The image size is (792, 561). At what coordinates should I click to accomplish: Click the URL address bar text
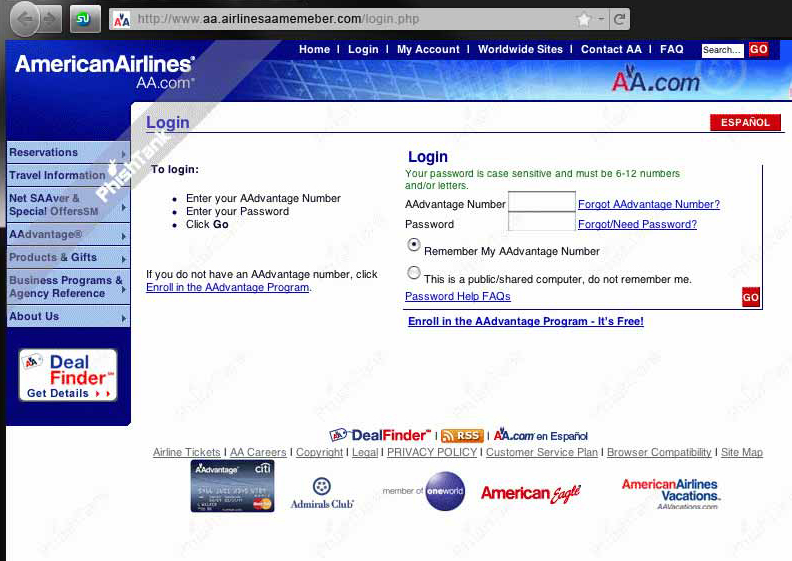[278, 19]
